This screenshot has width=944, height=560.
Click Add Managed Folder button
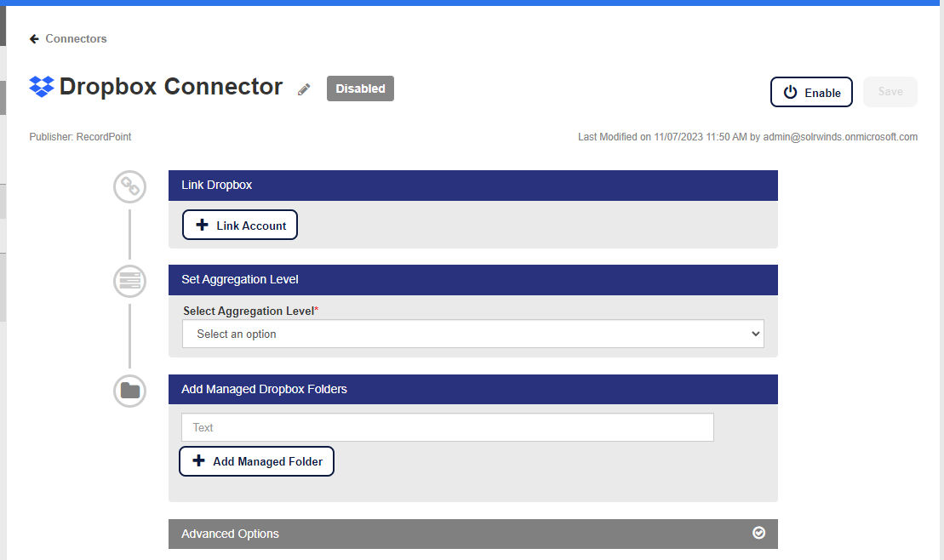(256, 461)
